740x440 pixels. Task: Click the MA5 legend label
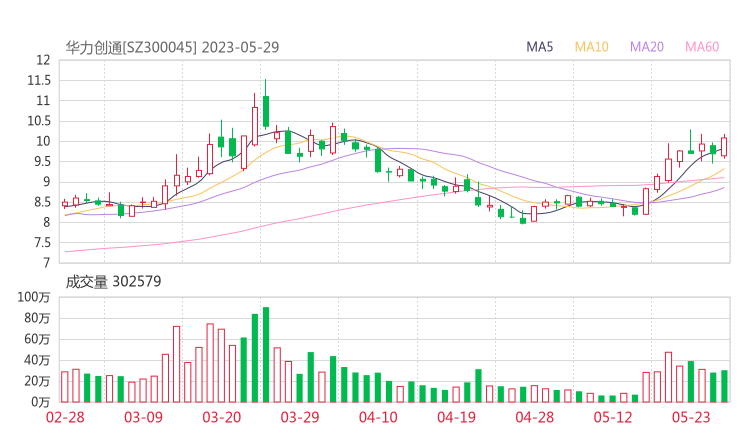tap(539, 47)
